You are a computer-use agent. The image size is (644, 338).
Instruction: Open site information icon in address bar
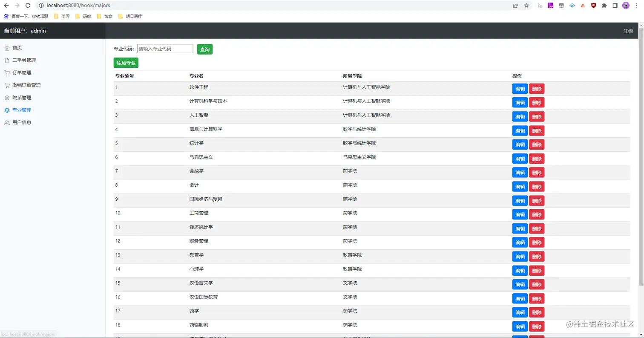coord(41,6)
